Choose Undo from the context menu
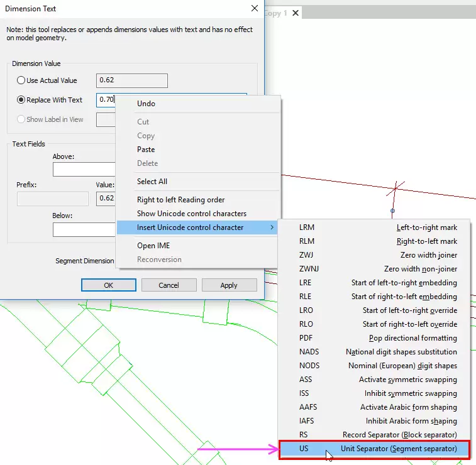476x465 pixels. [146, 104]
